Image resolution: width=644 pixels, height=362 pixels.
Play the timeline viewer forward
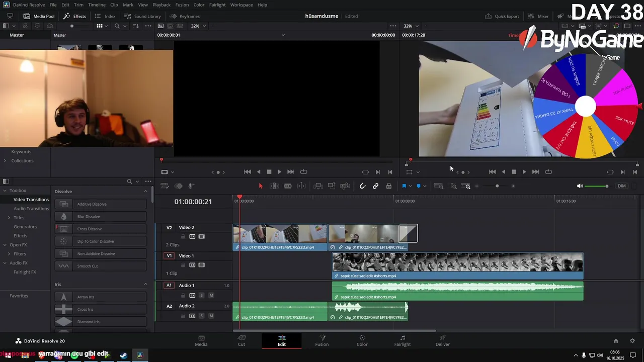[x=524, y=172]
